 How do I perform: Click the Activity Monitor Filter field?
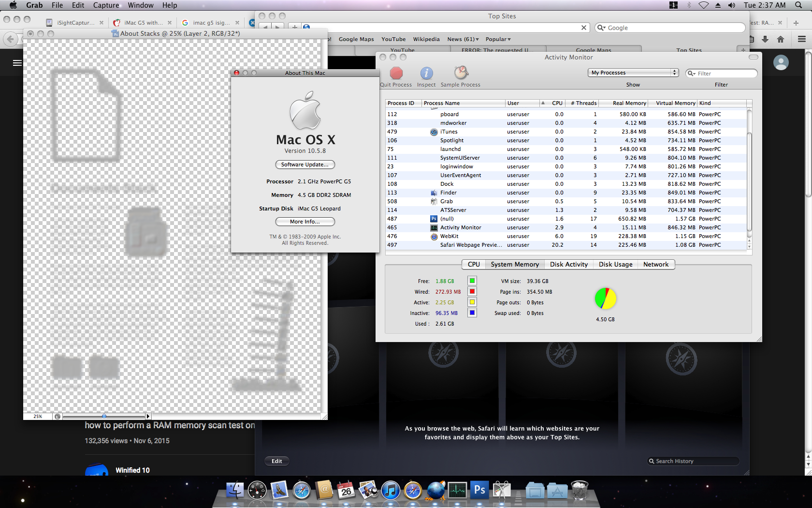(x=722, y=74)
